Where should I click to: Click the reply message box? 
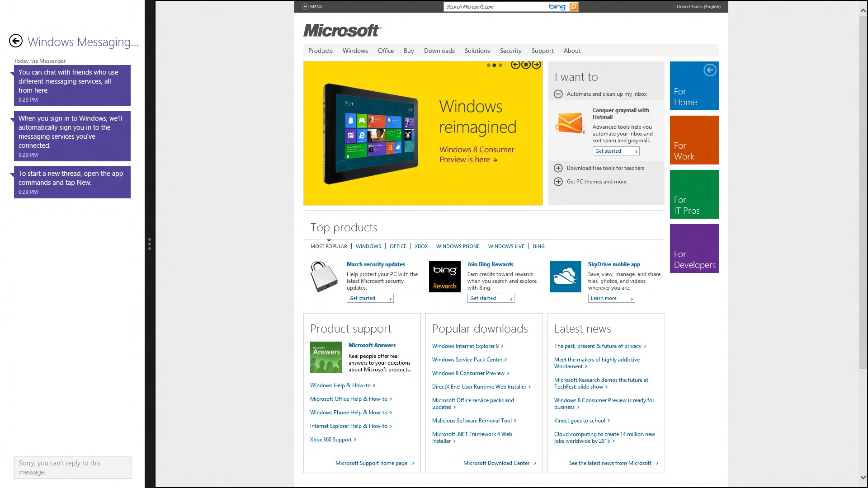pos(72,468)
